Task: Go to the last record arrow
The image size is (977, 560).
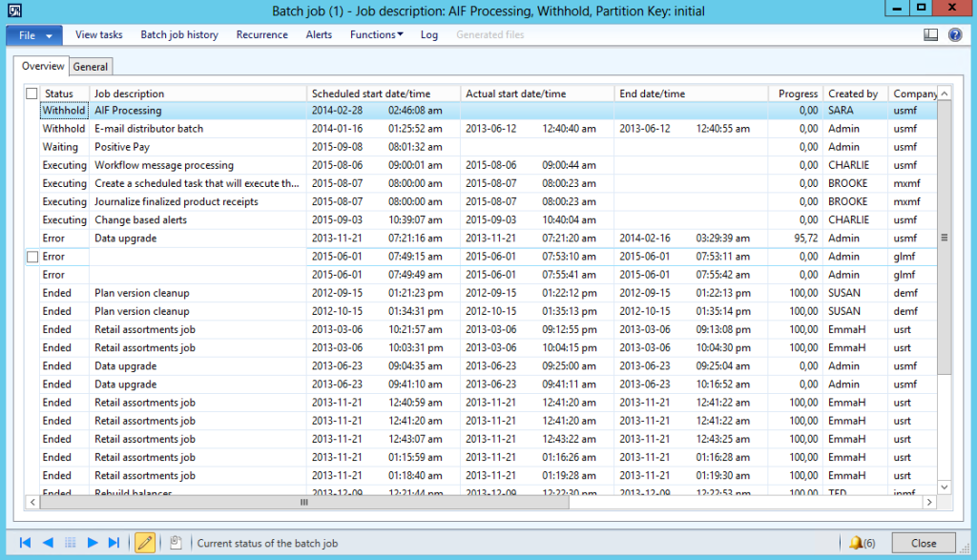Action: point(114,543)
